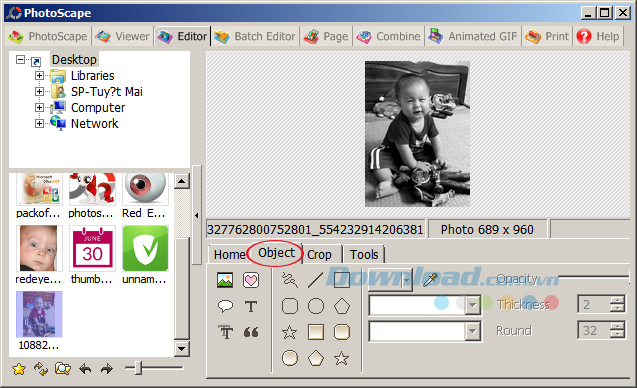Pick the outlined pentagon shape tool

click(342, 306)
